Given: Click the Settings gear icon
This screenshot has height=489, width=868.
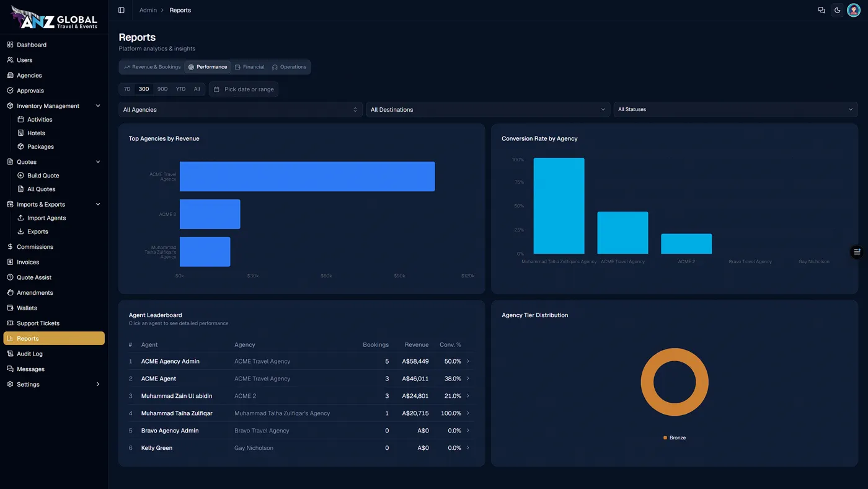Looking at the screenshot, I should point(10,384).
